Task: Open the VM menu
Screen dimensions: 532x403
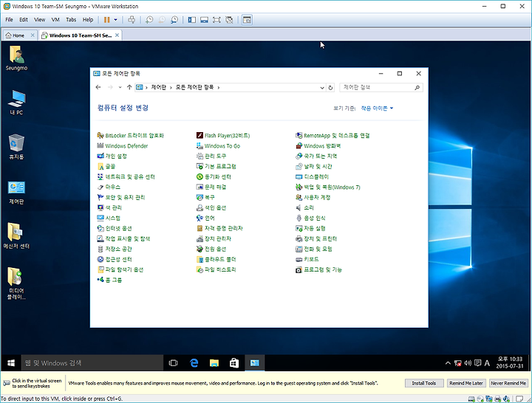Action: 55,20
